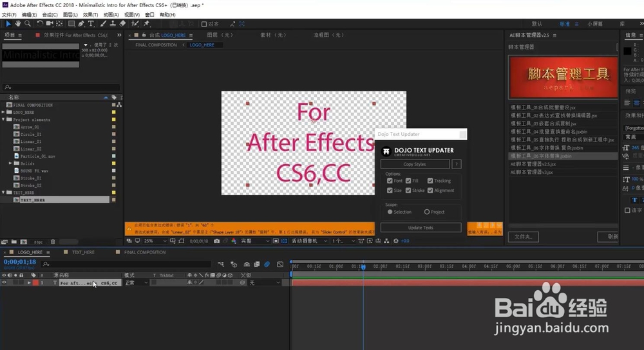Select the Pan Behind anchor point tool

pos(59,24)
